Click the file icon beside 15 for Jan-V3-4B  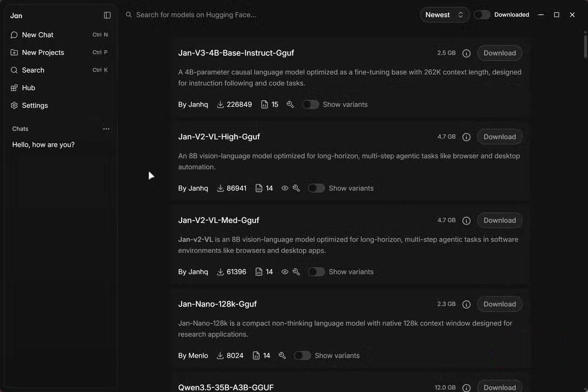coord(264,105)
